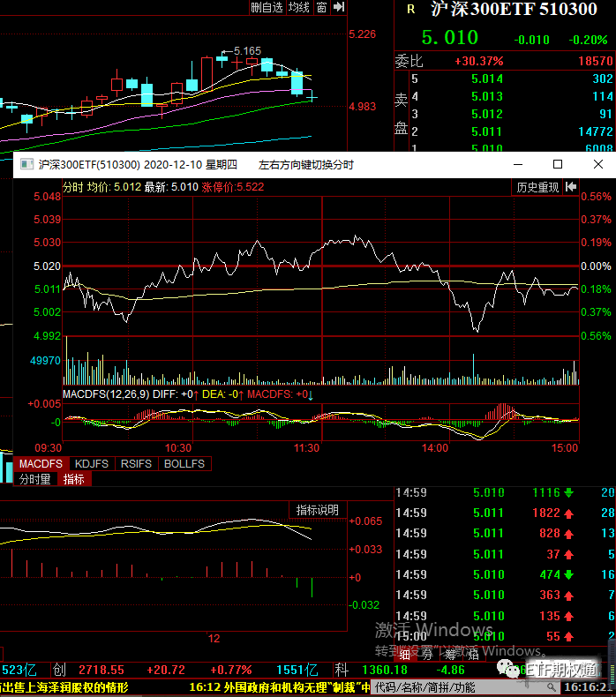The image size is (616, 697).
Task: Click sell level 4 price 5.013
Action: (487, 96)
